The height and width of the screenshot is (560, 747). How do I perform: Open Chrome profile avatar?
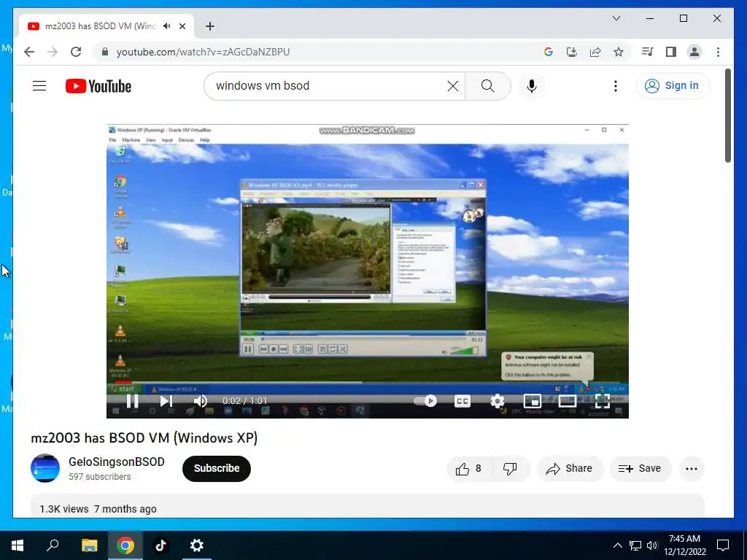[x=694, y=52]
